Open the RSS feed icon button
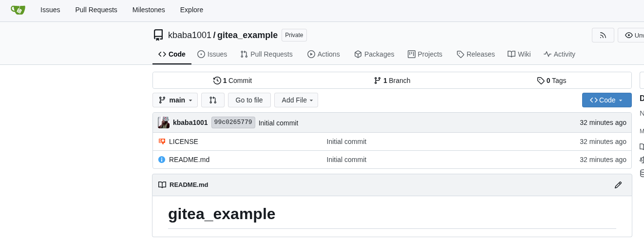This screenshot has height=244, width=644. 603,35
